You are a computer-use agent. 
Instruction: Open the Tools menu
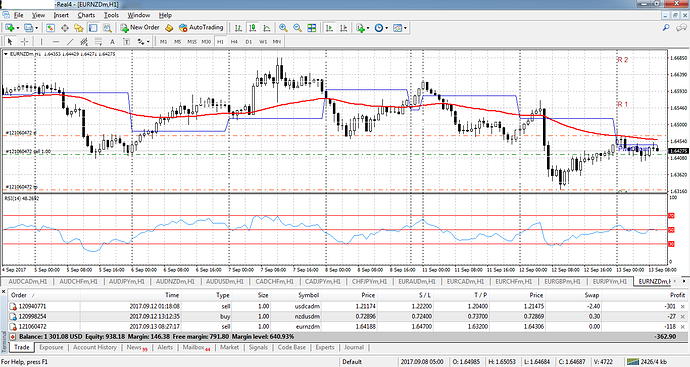[111, 15]
